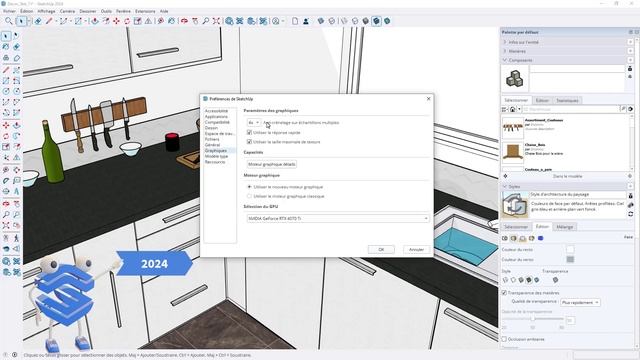Screen dimensions: 640x360
Task: Choose wireframe face style icon under Style
Action: [x=505, y=280]
